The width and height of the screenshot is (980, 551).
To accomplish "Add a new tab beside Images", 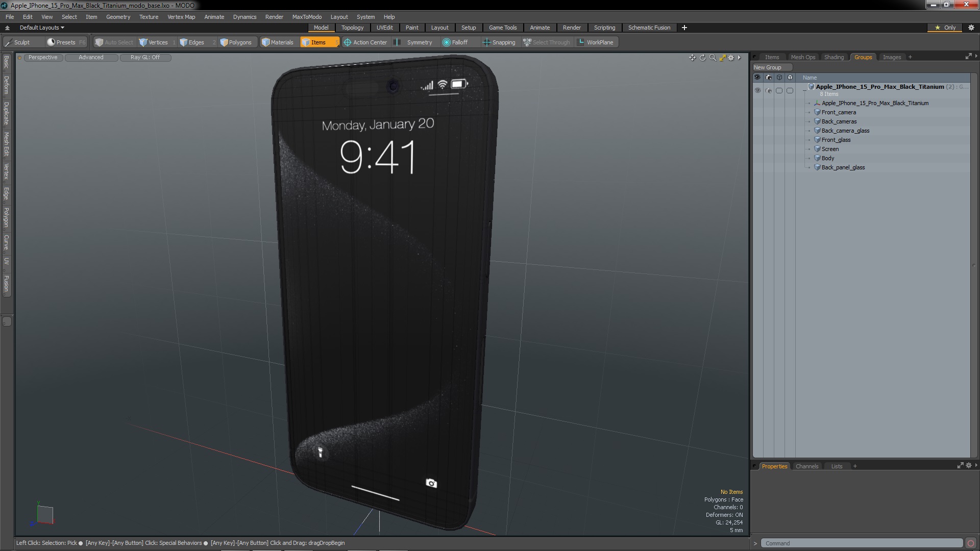I will pyautogui.click(x=910, y=57).
